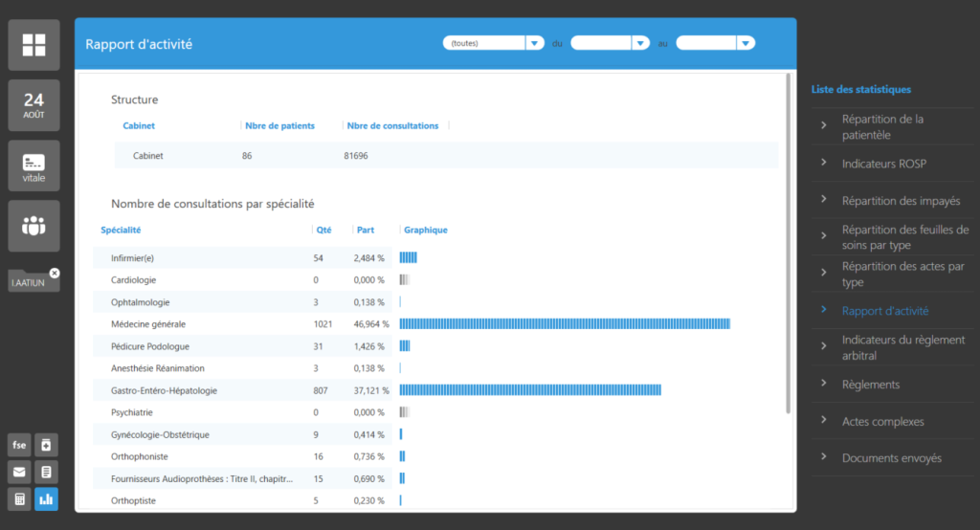
Task: Open the patients group icon
Action: [x=33, y=227]
